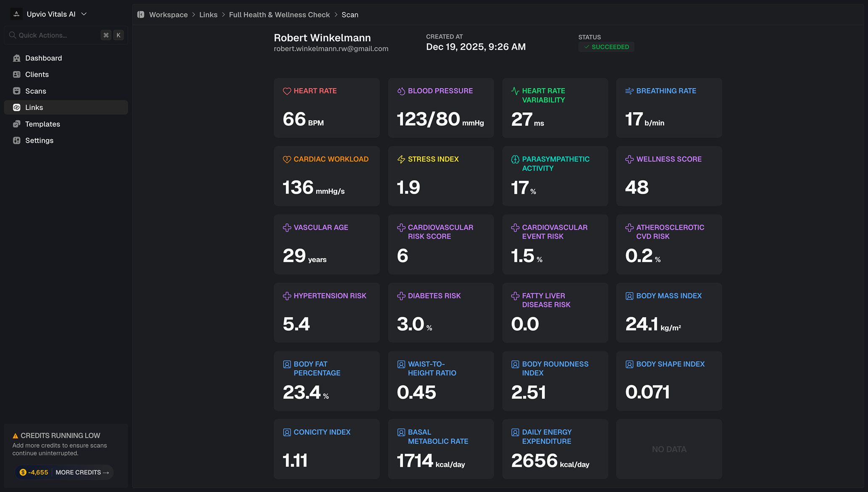Focus the Quick Actions search field
This screenshot has height=492, width=868.
55,35
